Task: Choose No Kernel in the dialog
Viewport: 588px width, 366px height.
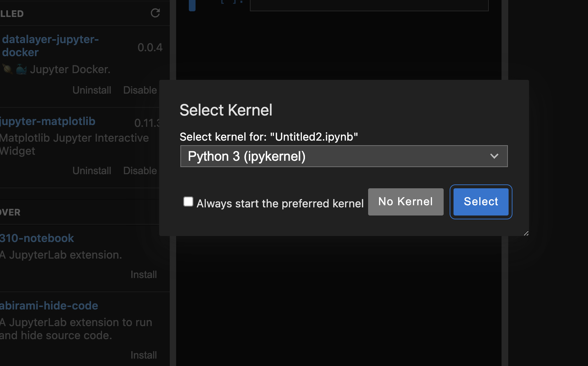Action: [406, 202]
